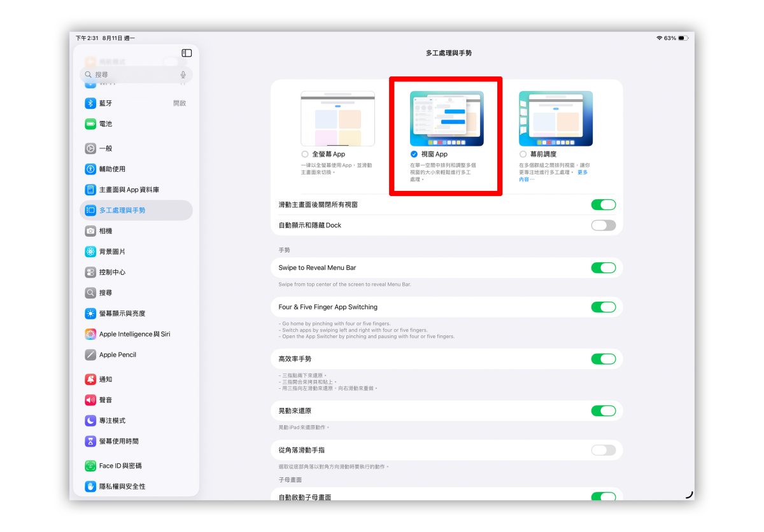Click the Sounds speaker icon

click(x=90, y=400)
